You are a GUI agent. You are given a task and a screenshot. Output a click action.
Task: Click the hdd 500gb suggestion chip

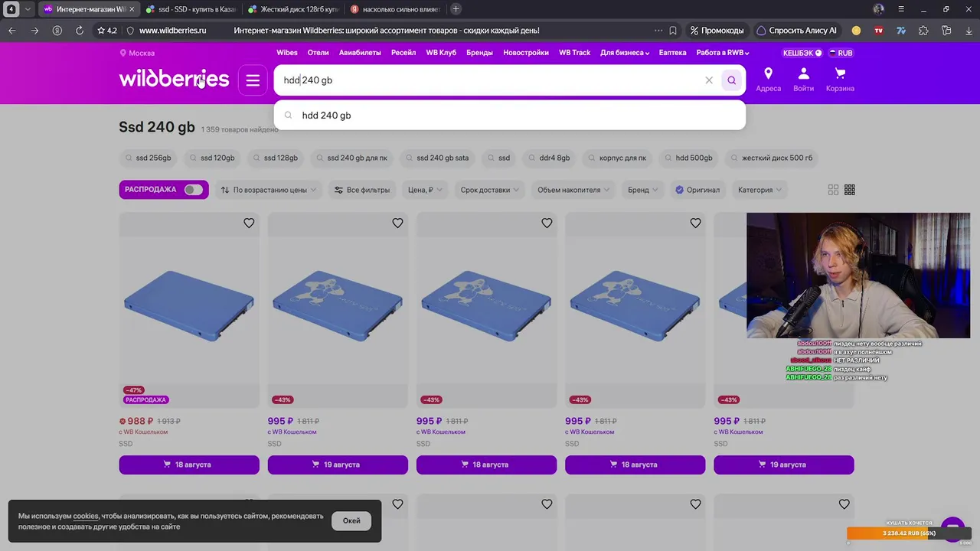(x=688, y=158)
